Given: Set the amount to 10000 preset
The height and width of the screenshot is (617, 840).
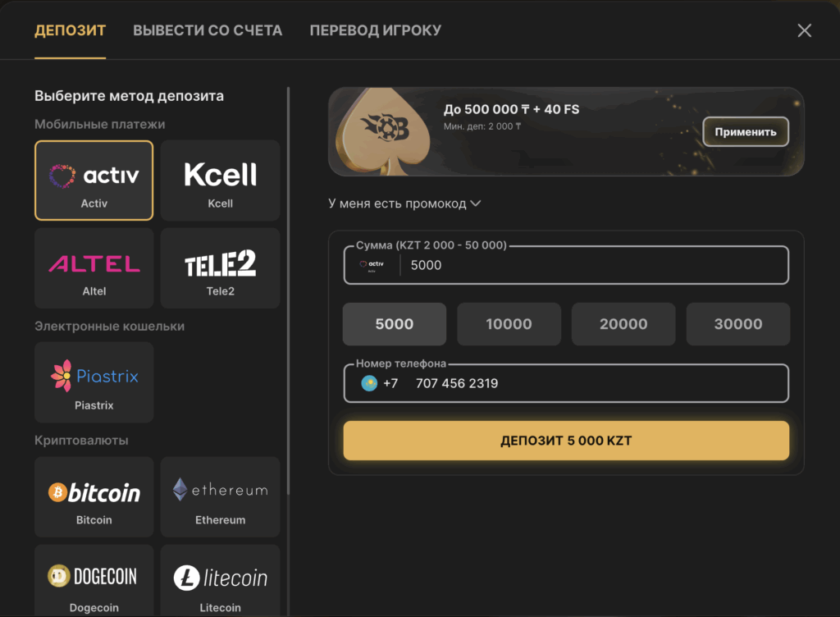Looking at the screenshot, I should point(509,324).
